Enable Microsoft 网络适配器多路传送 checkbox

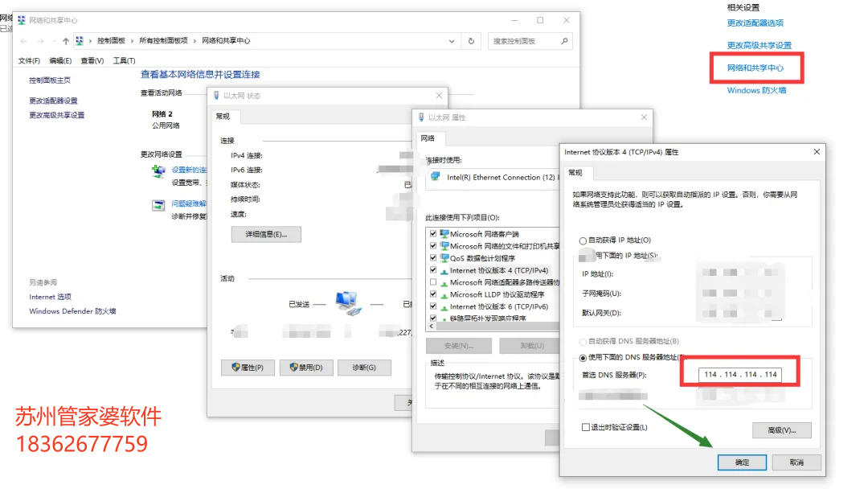click(433, 282)
